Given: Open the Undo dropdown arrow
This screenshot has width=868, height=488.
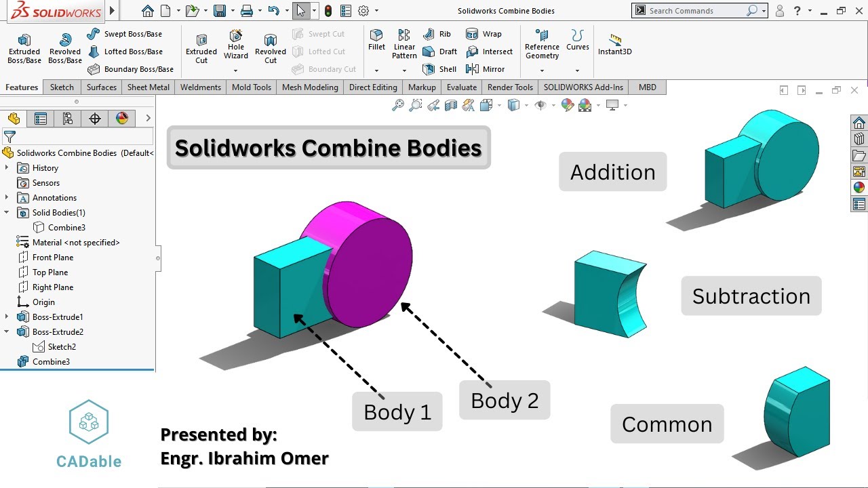Looking at the screenshot, I should [286, 11].
